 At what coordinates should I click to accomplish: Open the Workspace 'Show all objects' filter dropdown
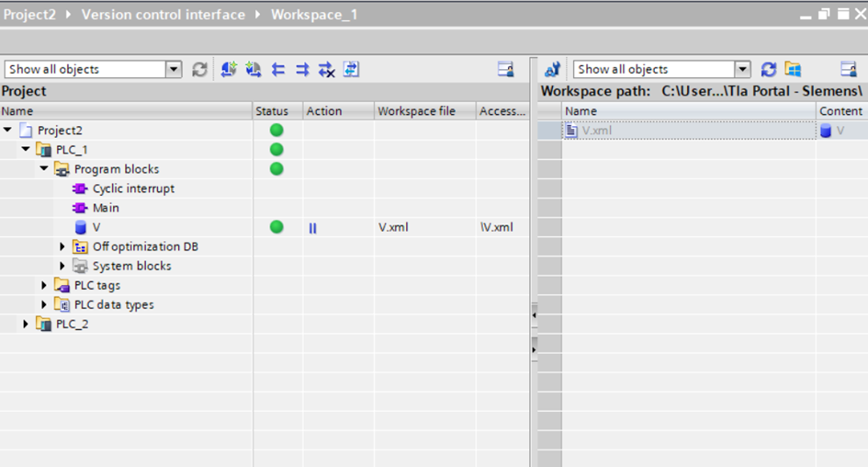pyautogui.click(x=742, y=70)
